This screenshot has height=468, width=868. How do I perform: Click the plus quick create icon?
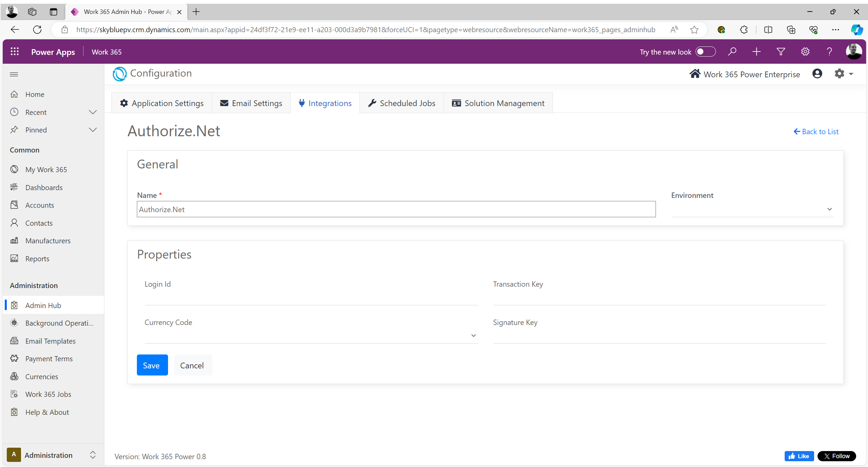757,52
